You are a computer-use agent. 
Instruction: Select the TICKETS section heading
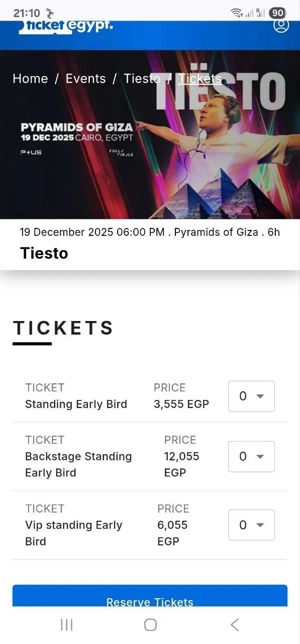(x=63, y=328)
